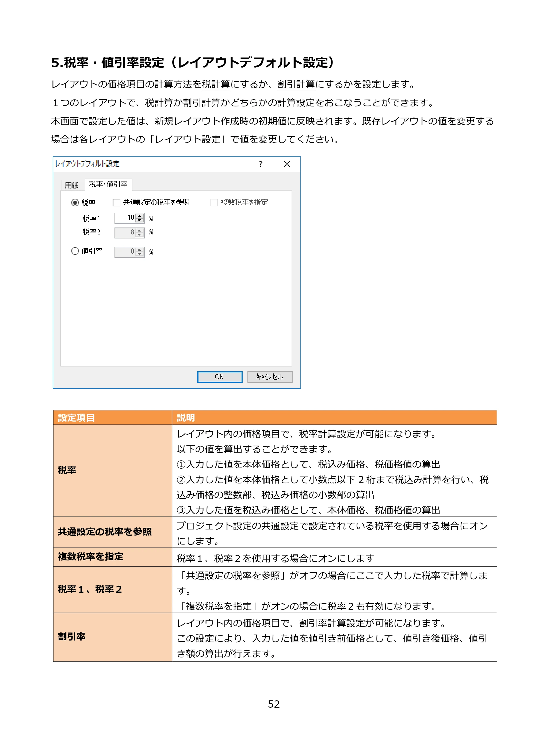Switch to the 用紙 tab
Image resolution: width=535 pixels, height=756 pixels.
pyautogui.click(x=71, y=185)
